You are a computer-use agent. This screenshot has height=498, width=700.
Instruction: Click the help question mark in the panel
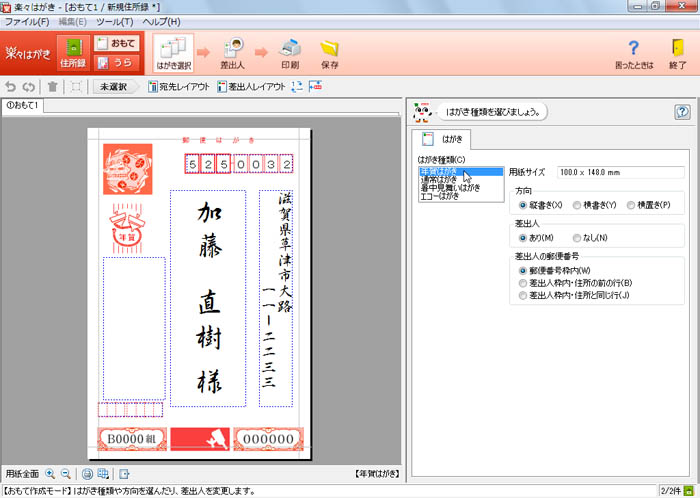(x=682, y=113)
